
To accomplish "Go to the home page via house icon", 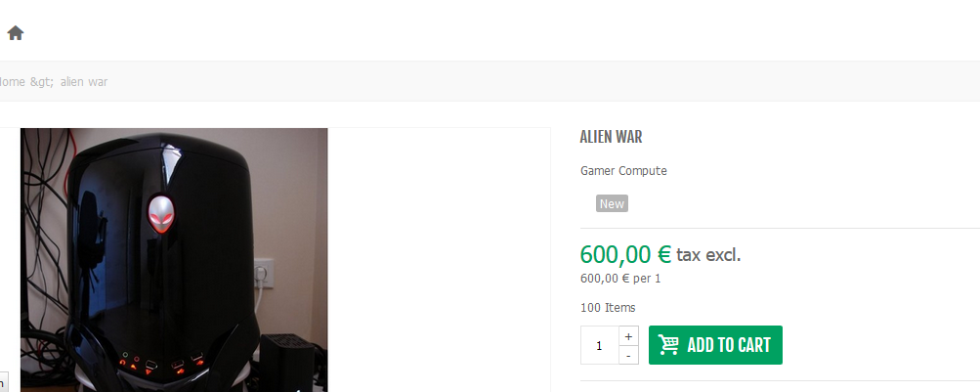I will (x=16, y=33).
